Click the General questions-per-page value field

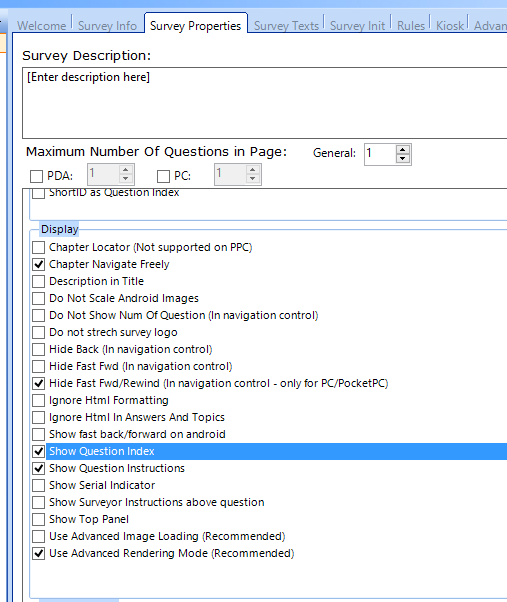click(380, 154)
